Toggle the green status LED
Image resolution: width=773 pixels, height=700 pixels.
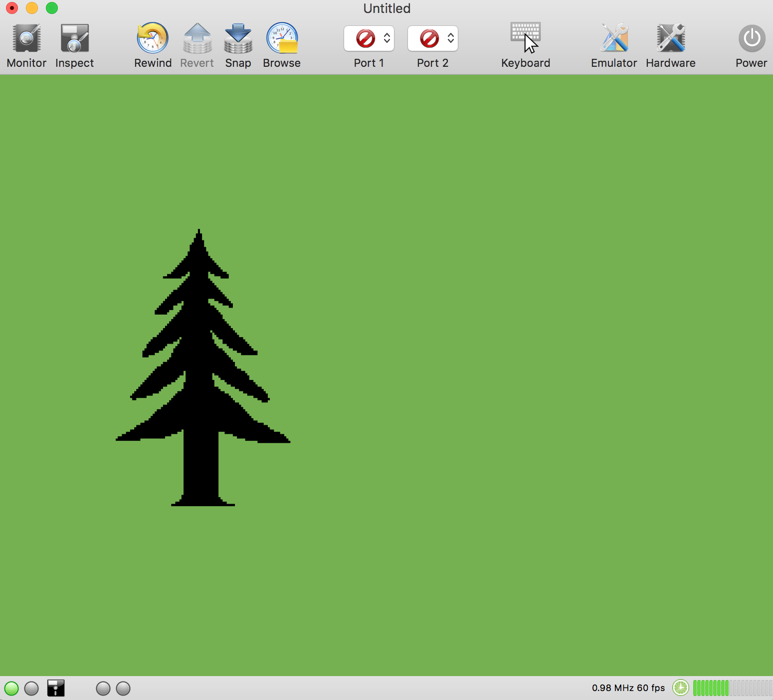pyautogui.click(x=11, y=689)
